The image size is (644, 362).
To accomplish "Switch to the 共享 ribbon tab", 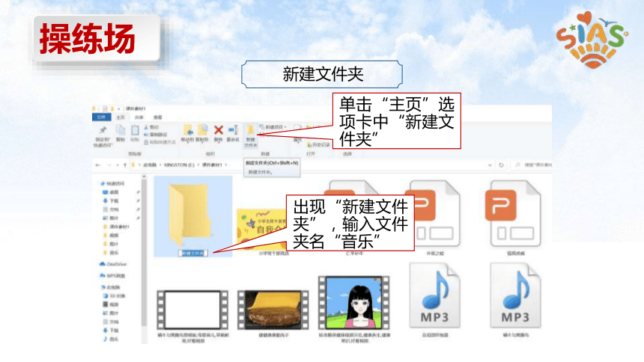I will tap(139, 117).
